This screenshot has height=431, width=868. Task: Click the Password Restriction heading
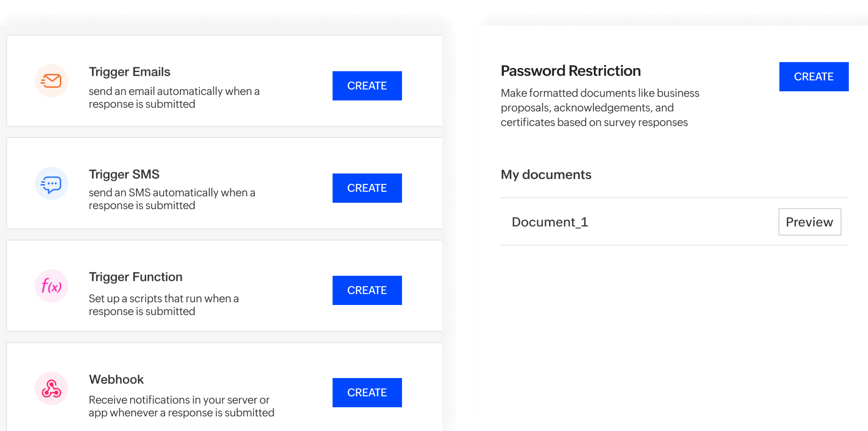571,71
